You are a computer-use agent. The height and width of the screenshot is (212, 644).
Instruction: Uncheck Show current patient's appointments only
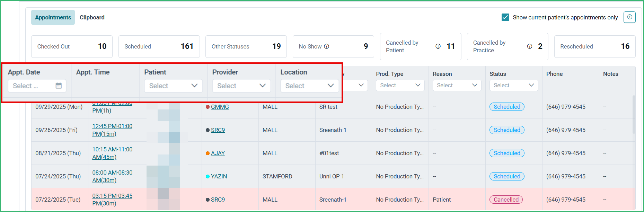pos(505,17)
